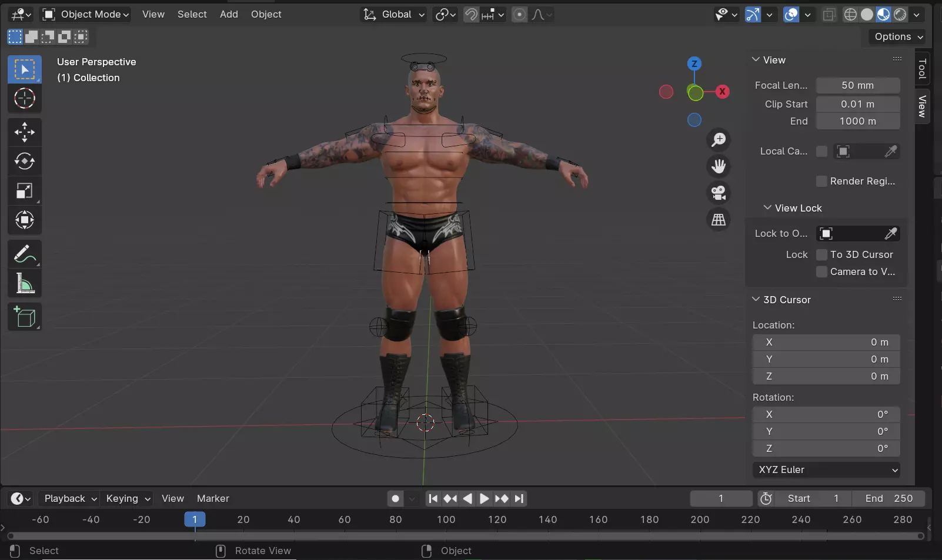Collapse the View Lock subpanel
942x560 pixels.
tap(767, 207)
